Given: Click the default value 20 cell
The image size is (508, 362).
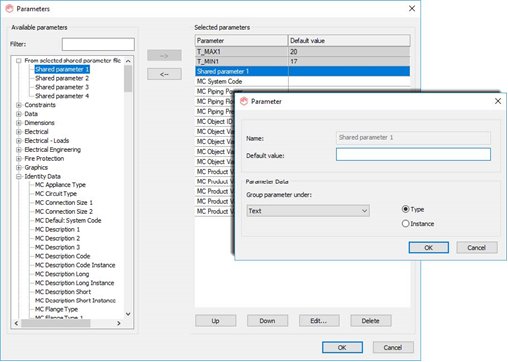Looking at the screenshot, I should (349, 52).
